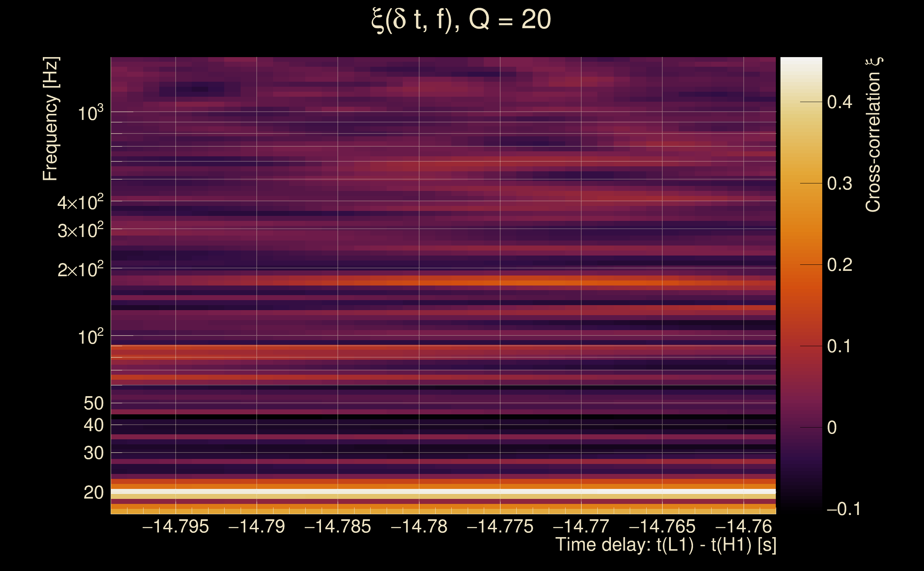
Task: Click the 0.2 colorbar tick label
Action: (839, 265)
